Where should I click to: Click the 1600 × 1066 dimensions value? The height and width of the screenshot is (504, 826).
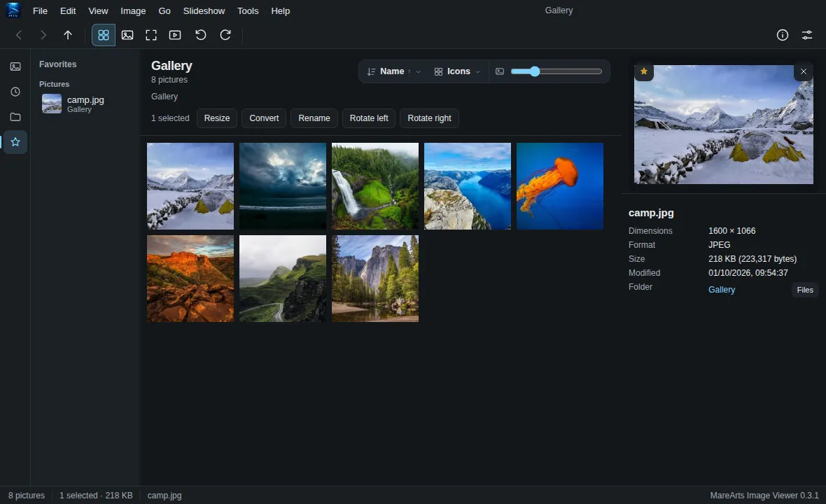click(731, 231)
